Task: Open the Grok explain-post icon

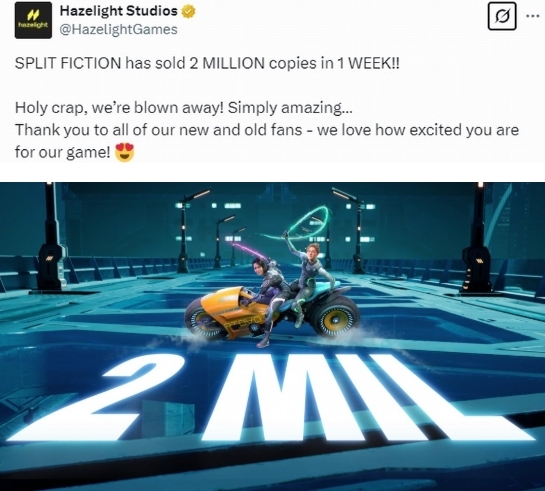Action: tap(502, 16)
